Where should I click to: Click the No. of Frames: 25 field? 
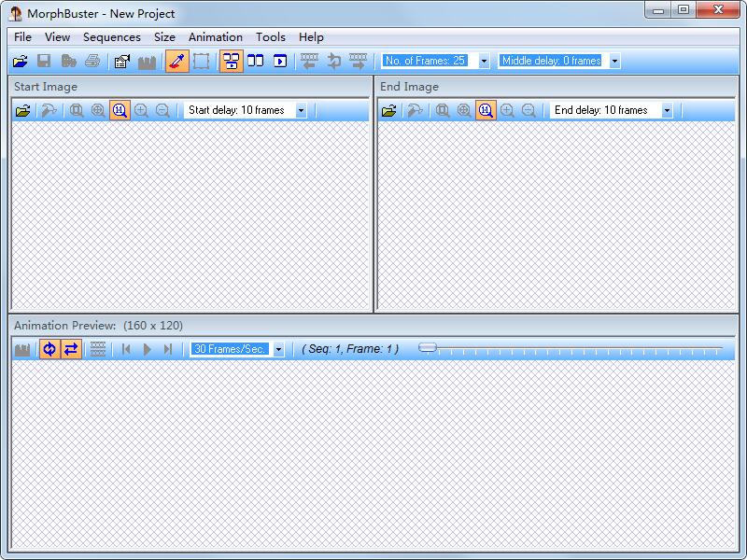pyautogui.click(x=425, y=61)
